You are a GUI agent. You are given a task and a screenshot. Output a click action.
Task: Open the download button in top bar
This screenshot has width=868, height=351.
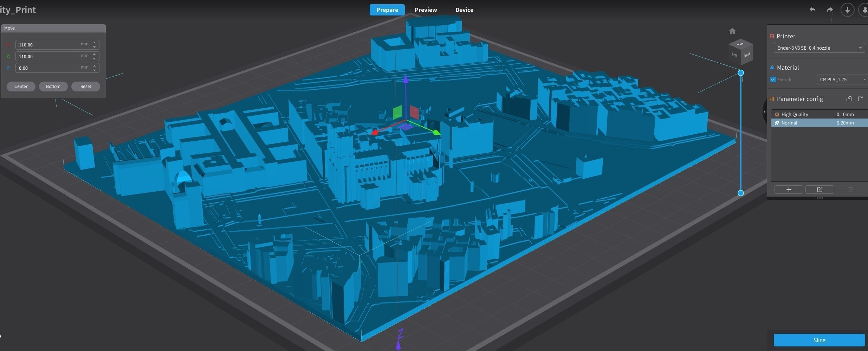(x=847, y=10)
